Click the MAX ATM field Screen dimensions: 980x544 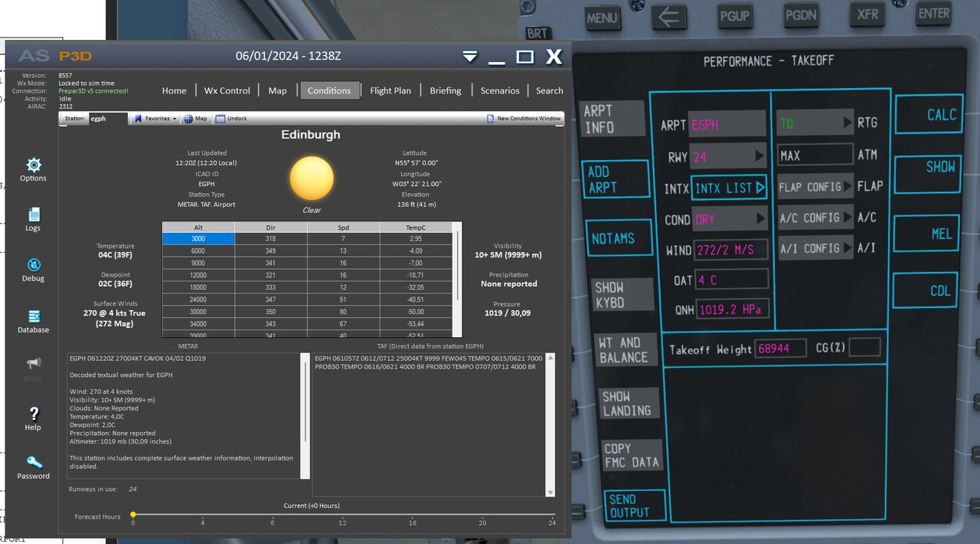[x=815, y=155]
